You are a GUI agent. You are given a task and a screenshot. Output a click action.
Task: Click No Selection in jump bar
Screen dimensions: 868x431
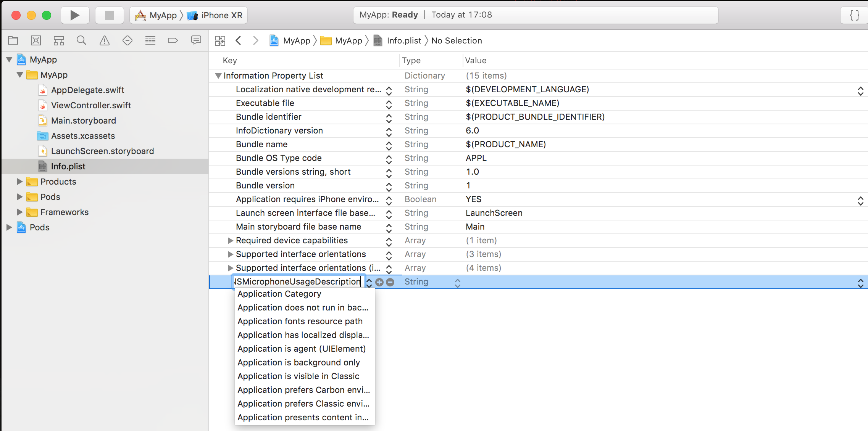pos(457,40)
